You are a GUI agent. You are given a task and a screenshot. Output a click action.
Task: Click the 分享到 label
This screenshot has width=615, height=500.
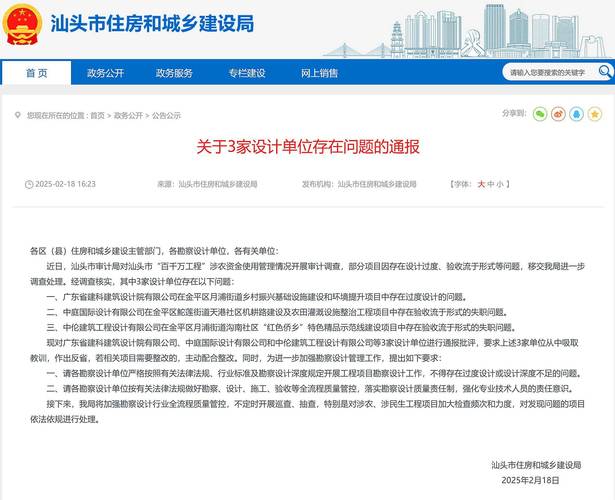pos(514,113)
